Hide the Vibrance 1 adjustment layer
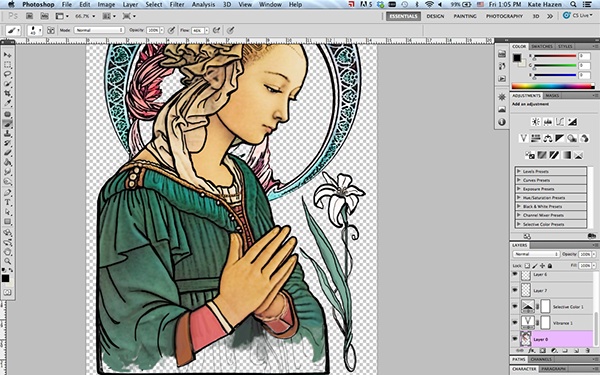The height and width of the screenshot is (375, 600). (x=515, y=323)
